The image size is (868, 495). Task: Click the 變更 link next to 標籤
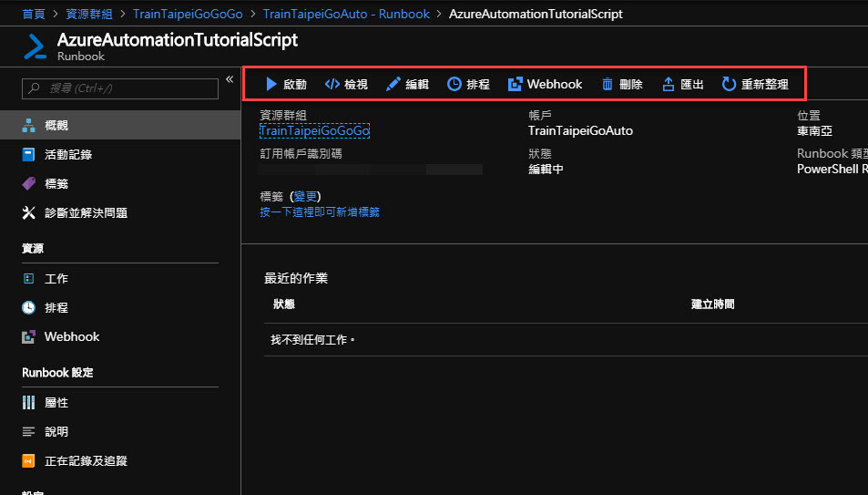tap(305, 196)
